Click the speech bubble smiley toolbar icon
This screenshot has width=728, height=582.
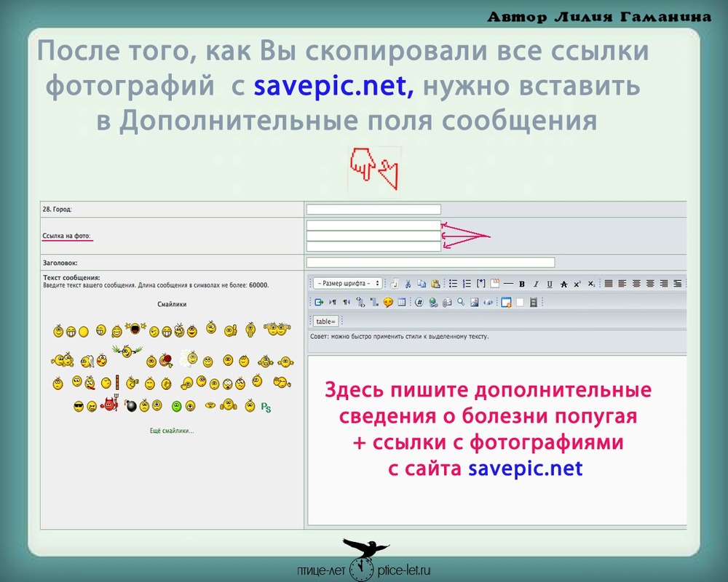(388, 303)
